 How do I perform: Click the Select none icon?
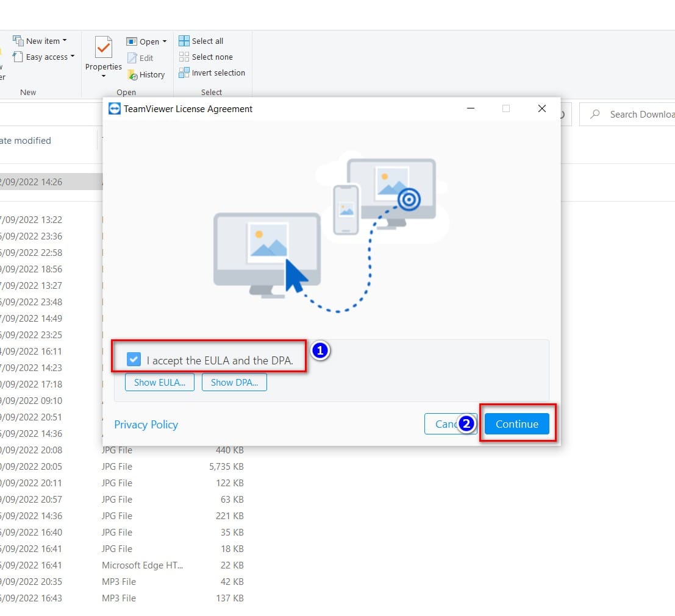pyautogui.click(x=184, y=57)
